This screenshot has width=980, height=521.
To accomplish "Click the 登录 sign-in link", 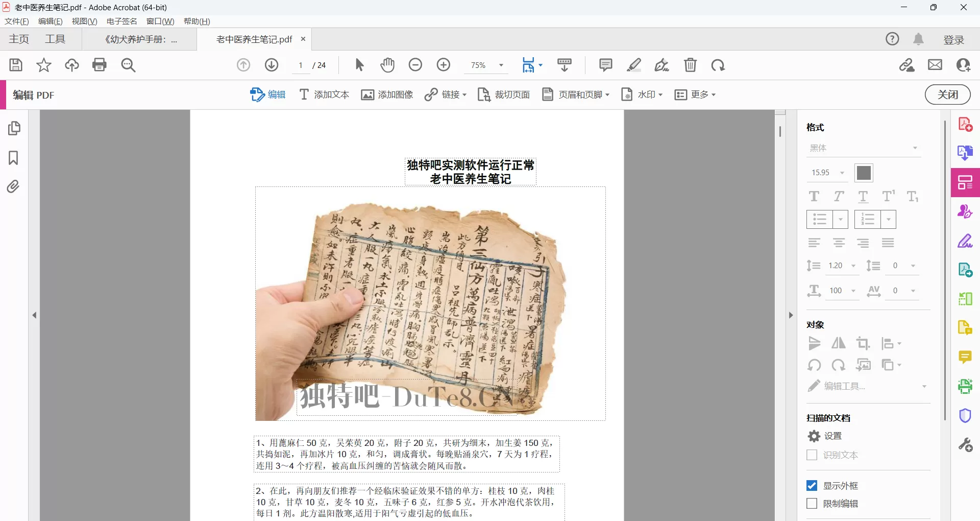I will click(x=953, y=39).
